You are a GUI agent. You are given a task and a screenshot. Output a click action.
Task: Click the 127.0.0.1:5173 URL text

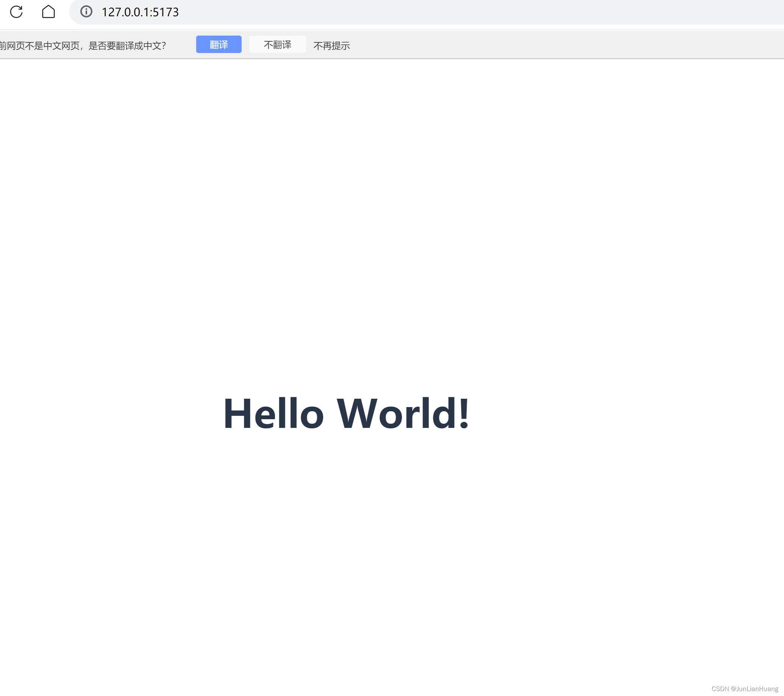click(140, 12)
